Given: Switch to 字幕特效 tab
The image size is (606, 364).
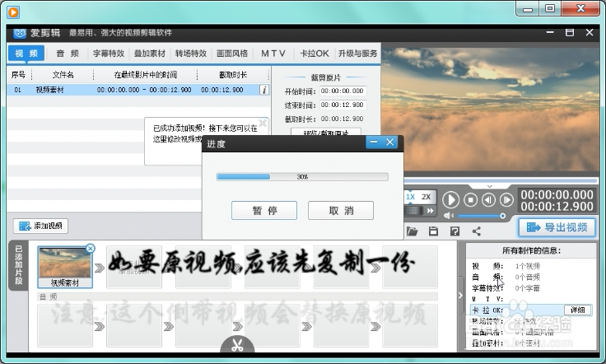Looking at the screenshot, I should click(108, 54).
